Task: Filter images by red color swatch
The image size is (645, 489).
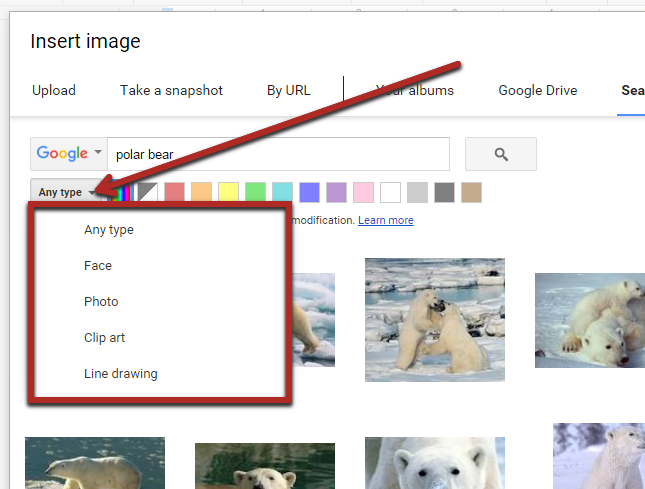Action: [174, 192]
